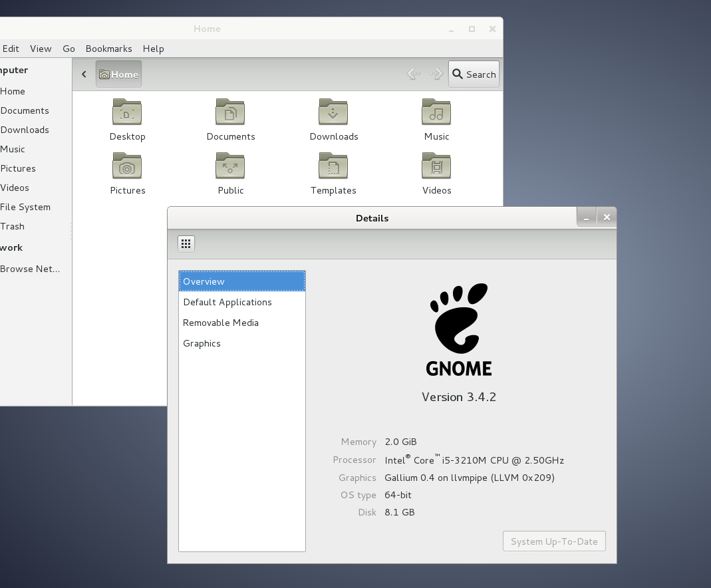Go to Videos in the sidebar
This screenshot has width=711, height=588.
[x=35, y=188]
